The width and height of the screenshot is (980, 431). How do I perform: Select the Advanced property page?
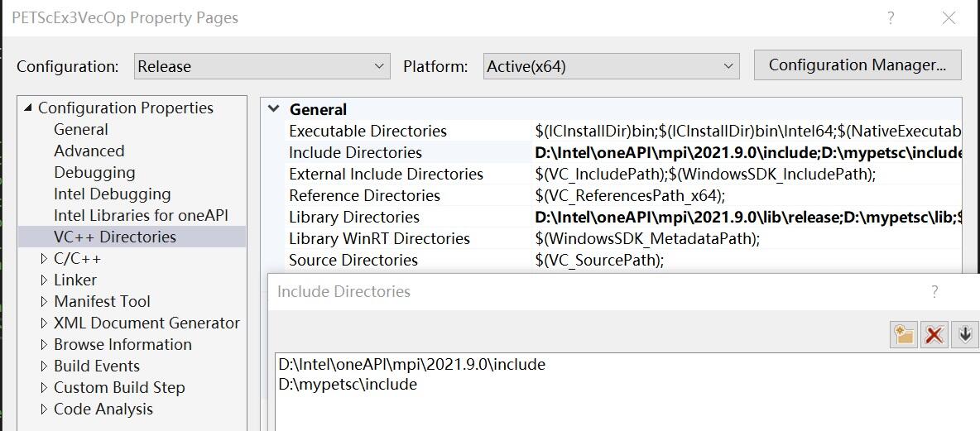(89, 151)
